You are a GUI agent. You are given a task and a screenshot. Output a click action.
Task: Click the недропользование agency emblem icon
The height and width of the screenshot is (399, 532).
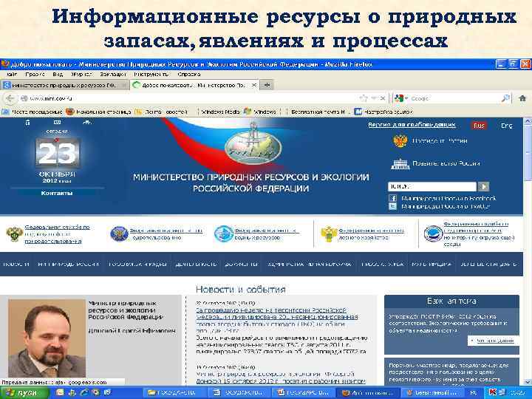(119, 233)
